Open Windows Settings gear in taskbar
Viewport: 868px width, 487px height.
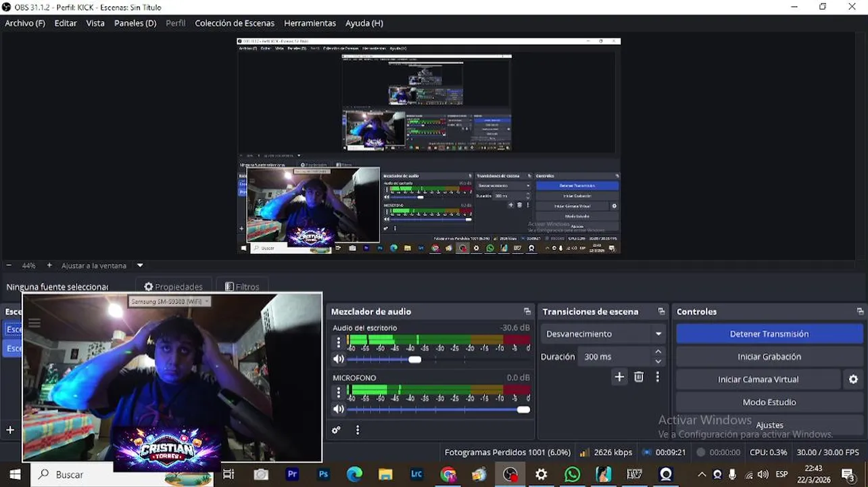(541, 475)
